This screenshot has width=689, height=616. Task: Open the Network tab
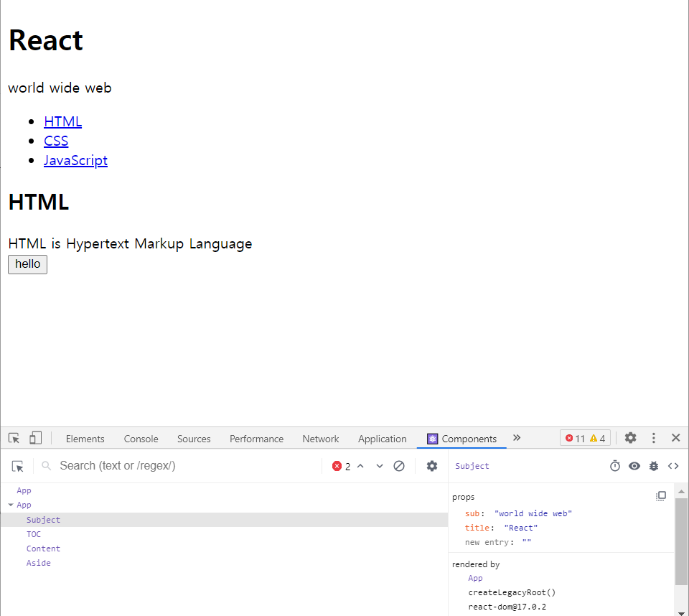(x=321, y=439)
